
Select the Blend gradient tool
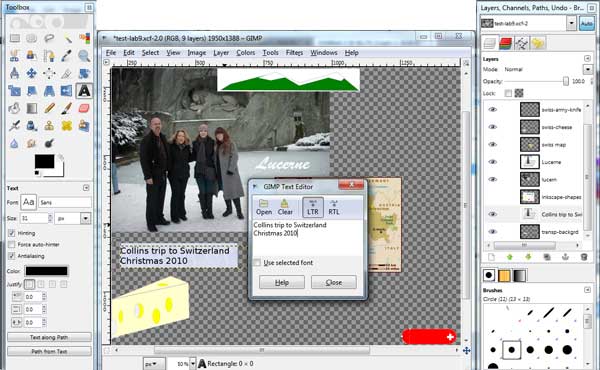point(32,108)
